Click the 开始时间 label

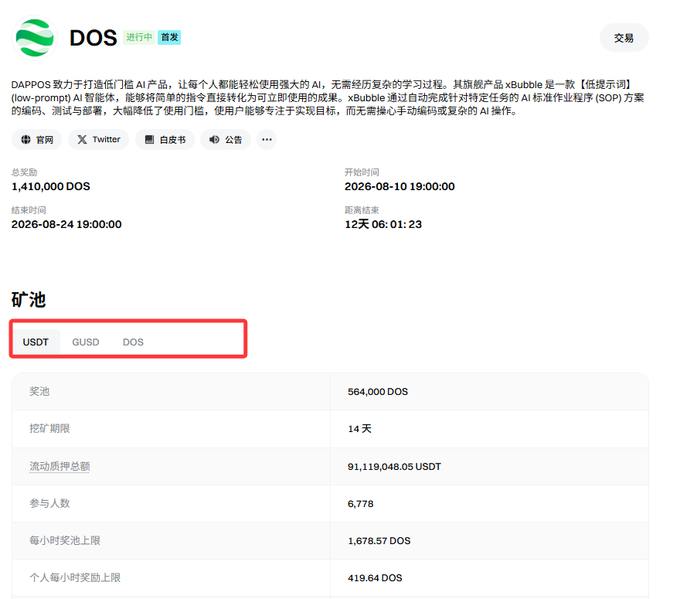coord(362,172)
